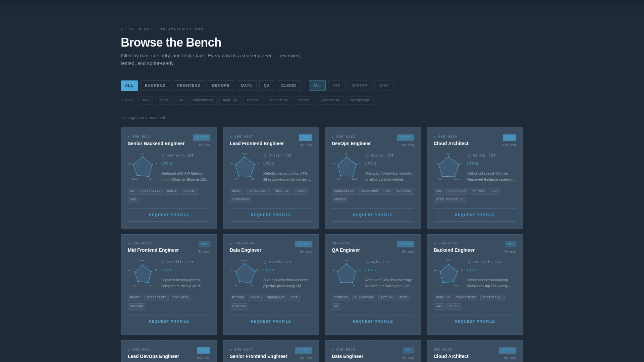Request profile for QA Engineer ENG-0061
644x362 pixels.
[x=373, y=321]
